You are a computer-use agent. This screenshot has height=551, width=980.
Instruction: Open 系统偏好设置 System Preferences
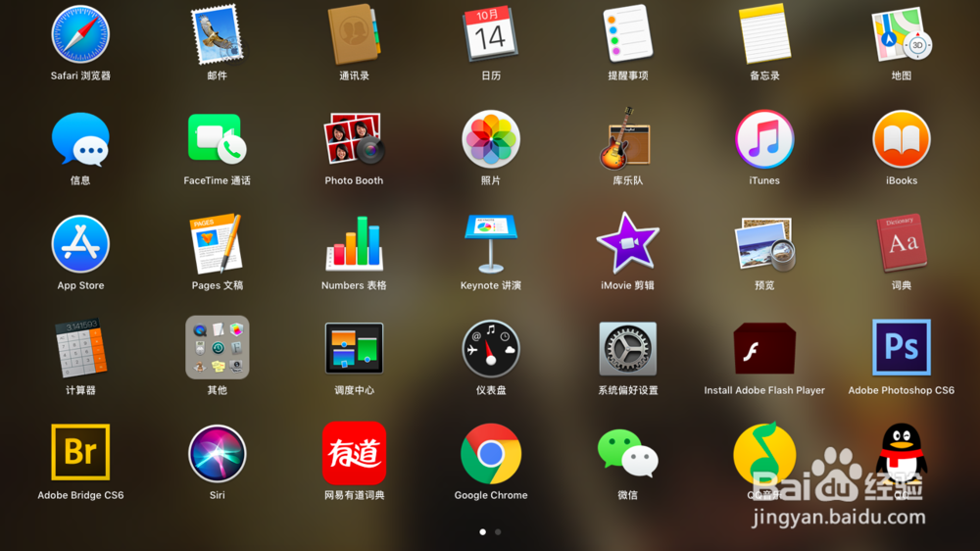(x=628, y=348)
